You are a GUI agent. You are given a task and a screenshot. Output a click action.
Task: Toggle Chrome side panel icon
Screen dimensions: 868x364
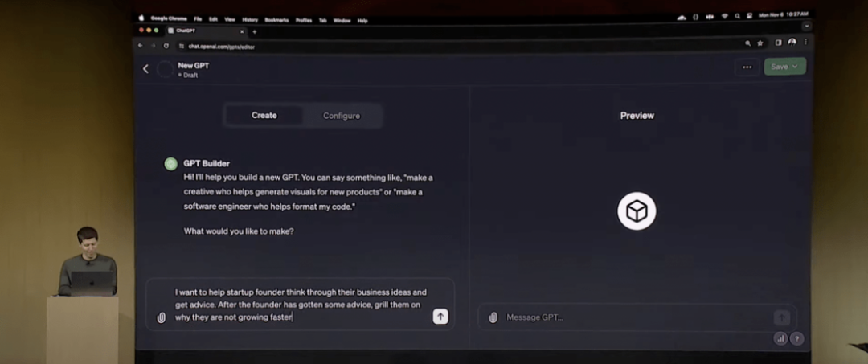(x=778, y=43)
